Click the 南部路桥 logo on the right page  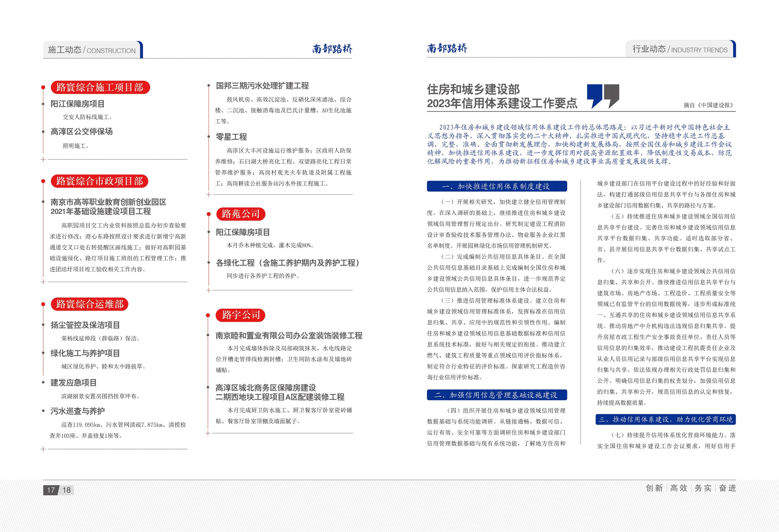tap(447, 49)
